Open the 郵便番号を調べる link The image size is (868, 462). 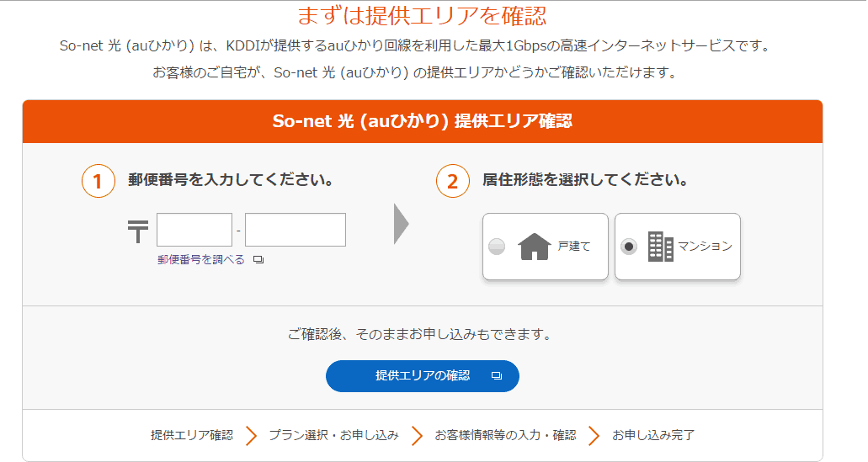[x=201, y=259]
